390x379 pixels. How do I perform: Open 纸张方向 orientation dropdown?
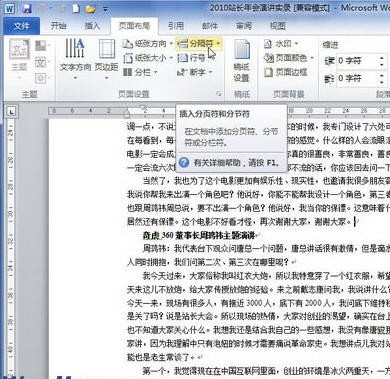point(147,44)
